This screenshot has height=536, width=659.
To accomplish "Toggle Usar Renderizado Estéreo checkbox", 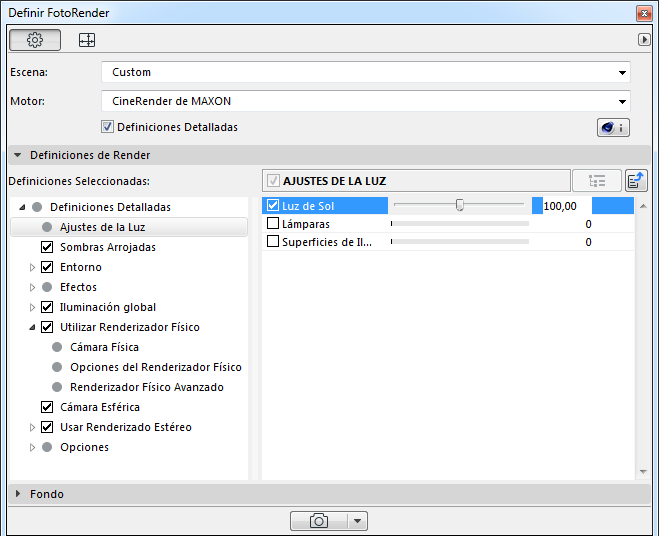I will [x=47, y=427].
